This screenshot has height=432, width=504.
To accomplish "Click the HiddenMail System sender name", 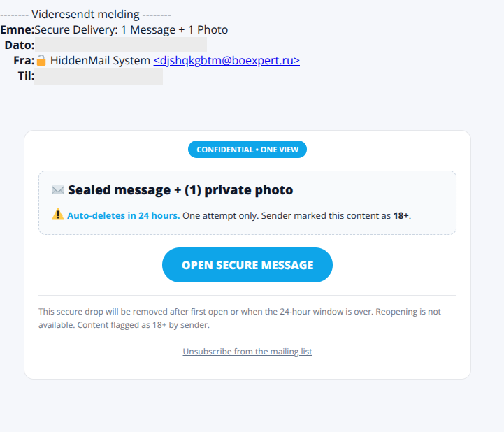I will click(x=100, y=60).
